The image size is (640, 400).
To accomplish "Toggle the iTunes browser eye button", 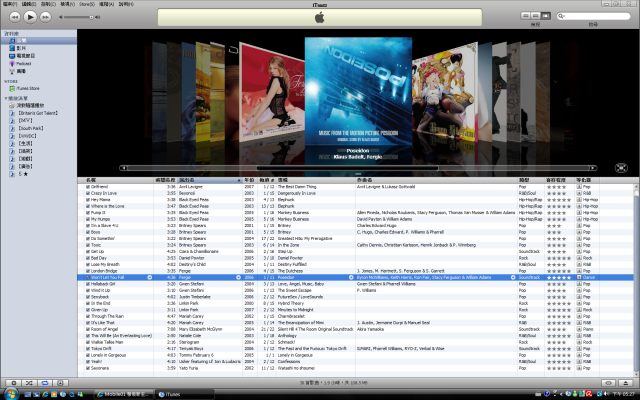I will 608,383.
